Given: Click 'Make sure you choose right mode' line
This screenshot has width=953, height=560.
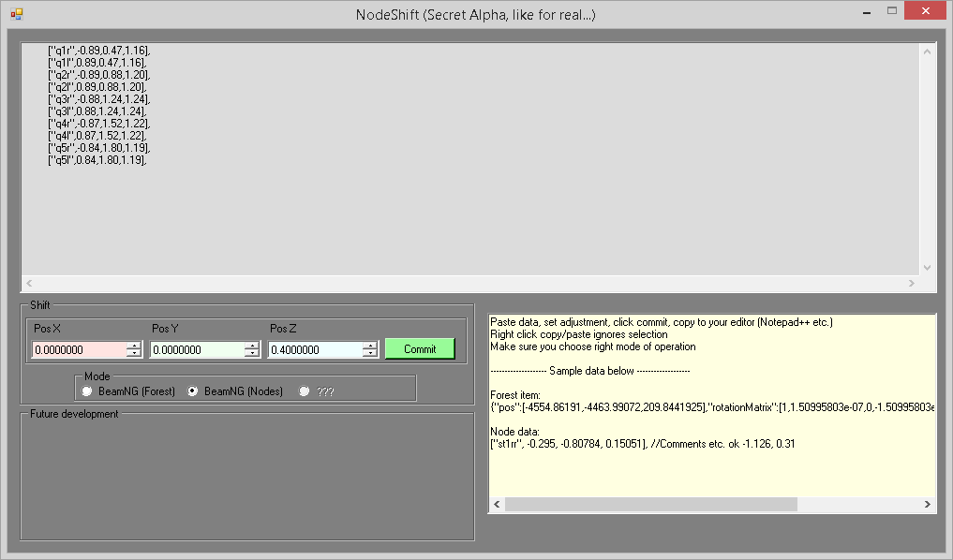Looking at the screenshot, I should tap(592, 346).
